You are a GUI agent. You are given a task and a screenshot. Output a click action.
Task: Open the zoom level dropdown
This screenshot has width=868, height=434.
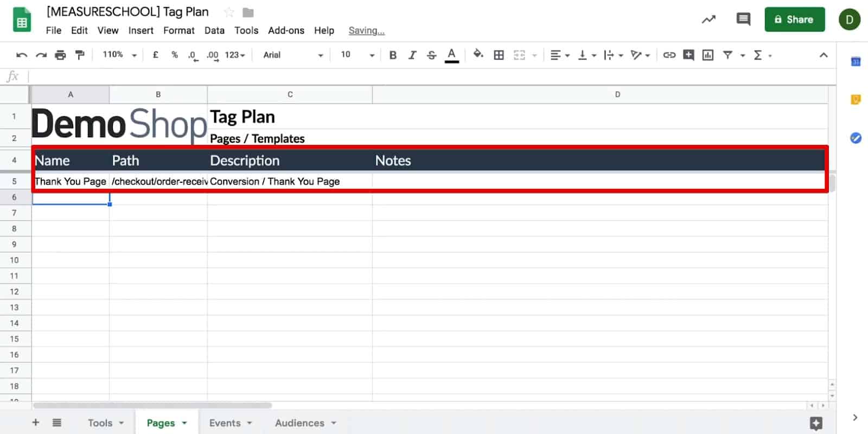[x=119, y=55]
